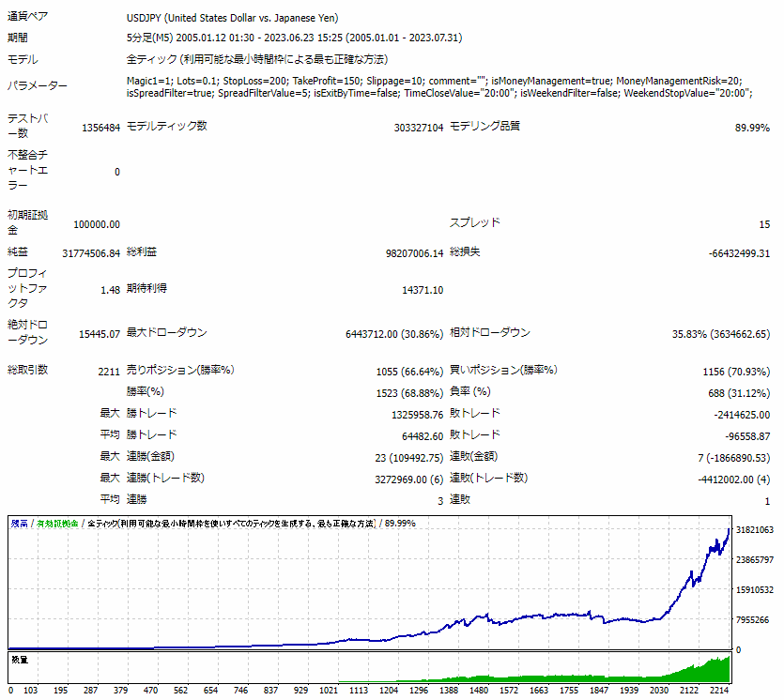Click model tick count 303327104
This screenshot has width=784, height=700.
pos(419,128)
